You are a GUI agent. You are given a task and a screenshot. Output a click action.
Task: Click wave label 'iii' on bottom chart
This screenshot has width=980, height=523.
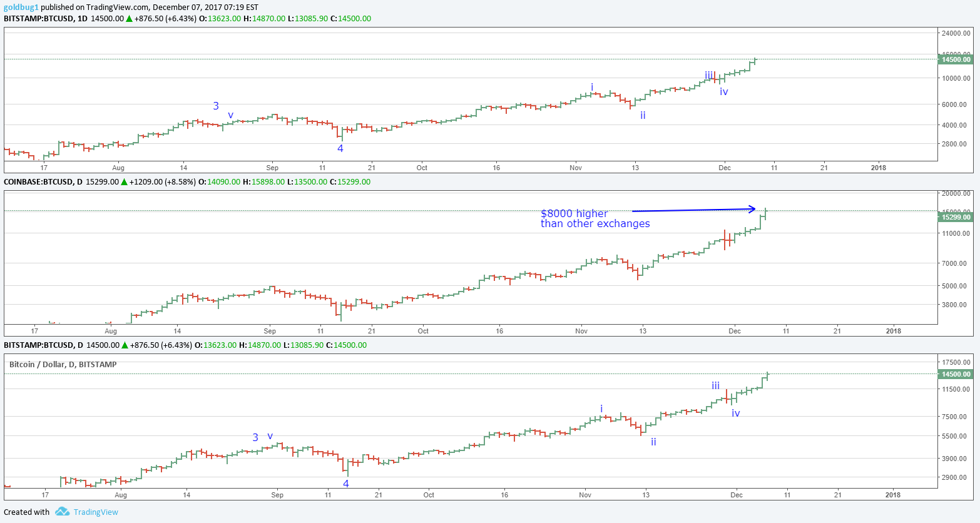tap(715, 385)
